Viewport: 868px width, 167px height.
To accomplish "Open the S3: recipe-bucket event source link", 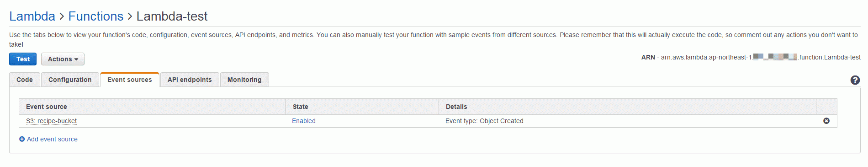I will coord(51,121).
